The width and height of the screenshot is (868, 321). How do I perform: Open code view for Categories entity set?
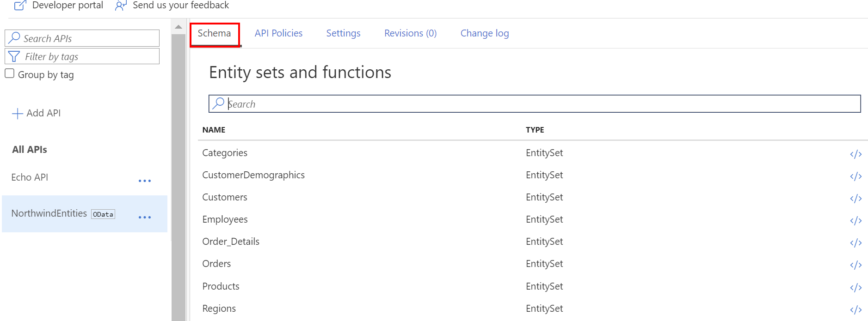click(x=856, y=154)
